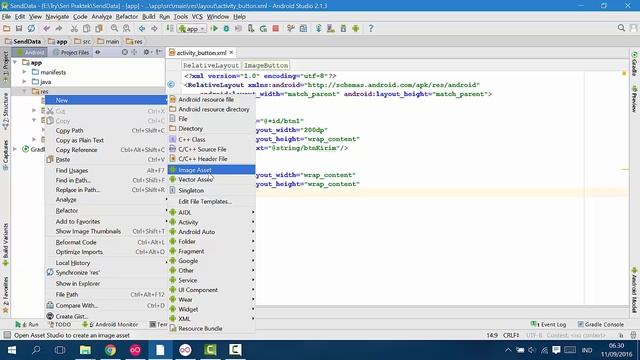This screenshot has height=360, width=640.
Task: Toggle the eye icon beside Project Files
Action: coord(98,52)
